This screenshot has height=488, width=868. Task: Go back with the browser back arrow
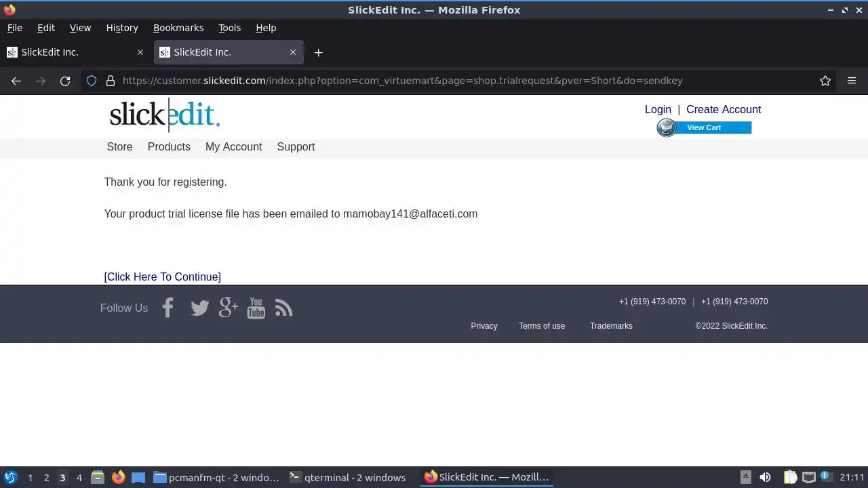click(x=16, y=81)
